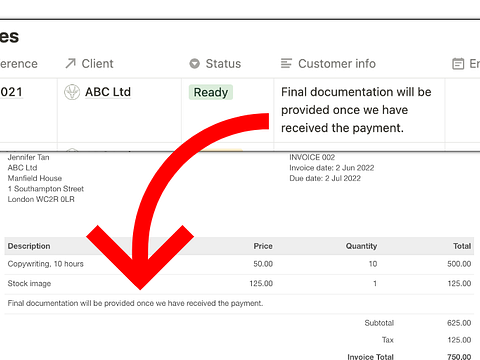Select the green Ready status tag
The image size is (480, 360).
point(211,92)
